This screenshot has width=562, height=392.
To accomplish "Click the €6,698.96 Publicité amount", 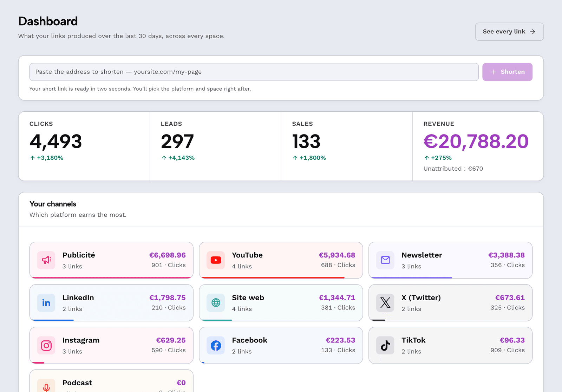I will [168, 255].
